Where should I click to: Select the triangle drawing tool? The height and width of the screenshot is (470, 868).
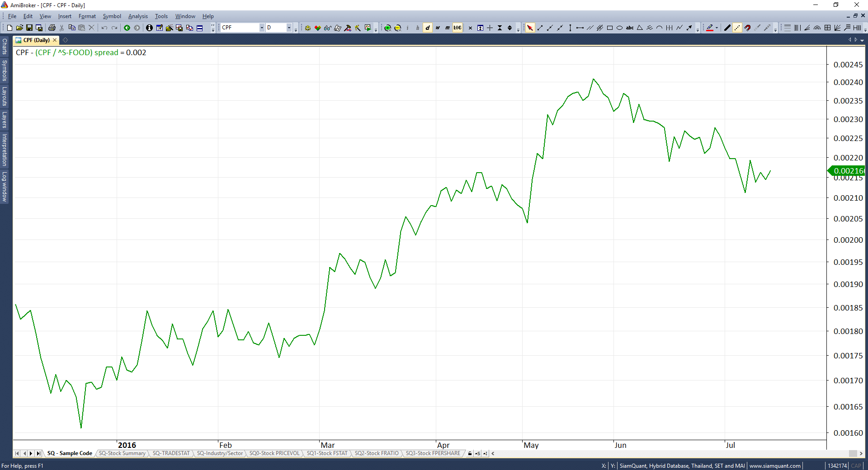point(640,28)
